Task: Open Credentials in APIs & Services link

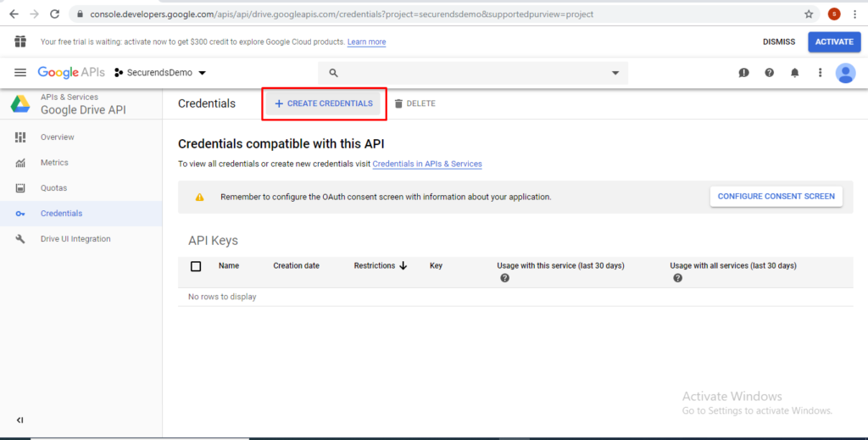Action: 427,164
